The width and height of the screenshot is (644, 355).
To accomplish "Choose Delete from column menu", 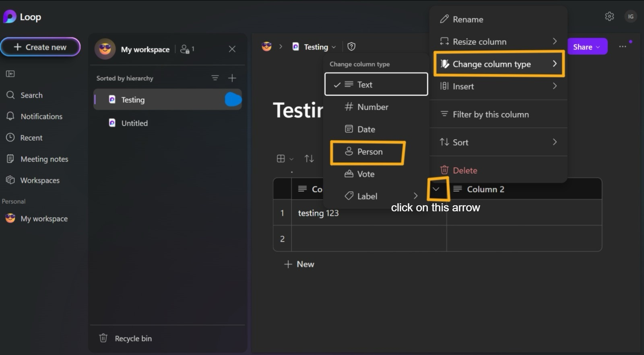I will [498, 170].
